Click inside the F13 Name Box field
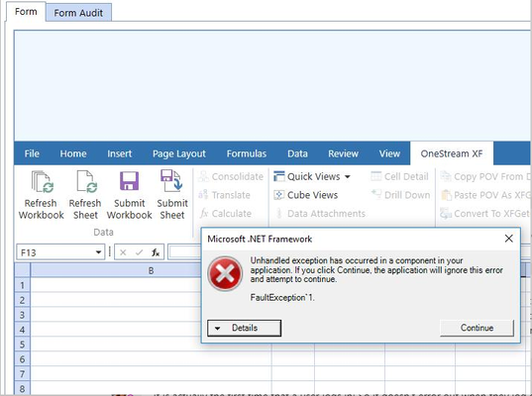Screen dimensions: 532x396 [56, 252]
